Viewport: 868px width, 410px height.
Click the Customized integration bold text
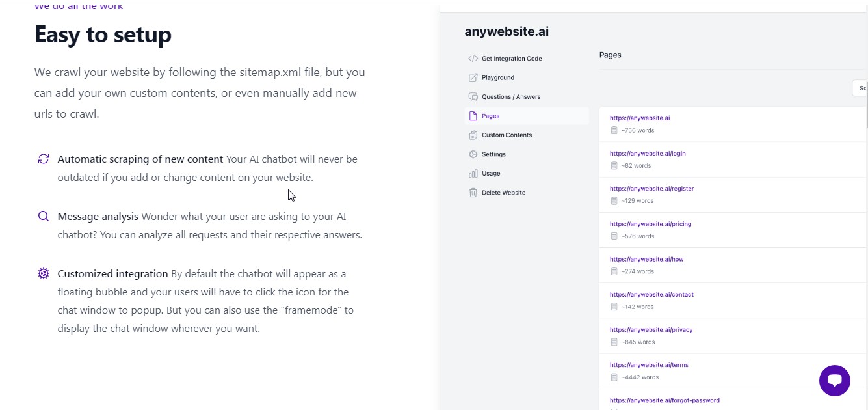tap(113, 273)
